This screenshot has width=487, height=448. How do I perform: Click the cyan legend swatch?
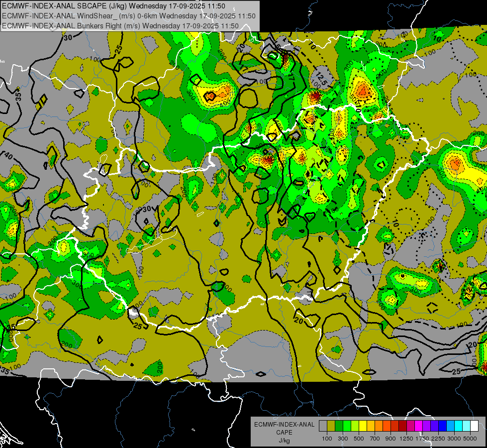[x=459, y=426]
